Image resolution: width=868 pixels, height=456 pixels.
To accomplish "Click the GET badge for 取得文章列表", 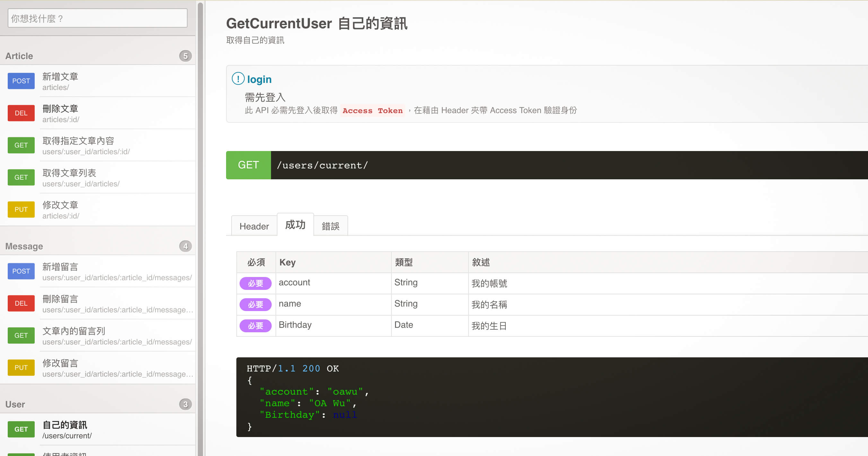I will 21,177.
